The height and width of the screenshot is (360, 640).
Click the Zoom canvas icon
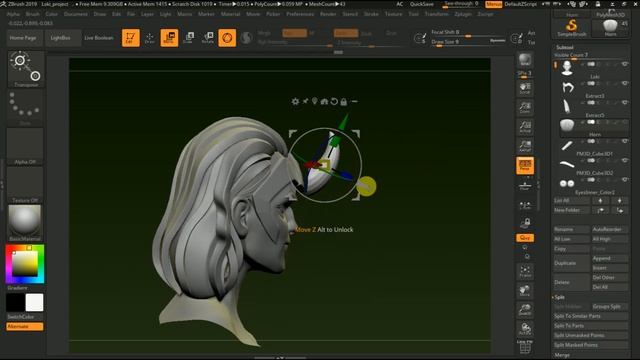525,107
